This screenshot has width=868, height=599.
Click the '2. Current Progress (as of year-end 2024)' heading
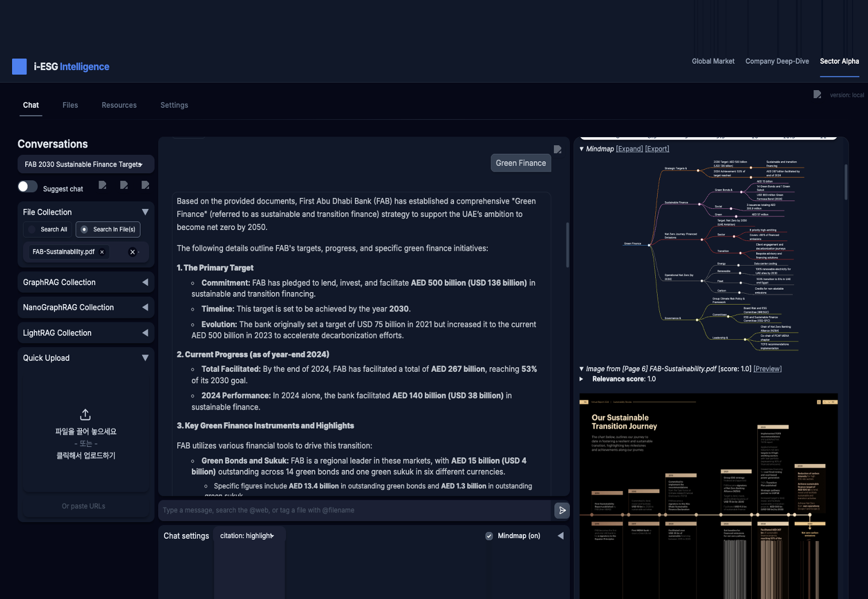coord(253,355)
